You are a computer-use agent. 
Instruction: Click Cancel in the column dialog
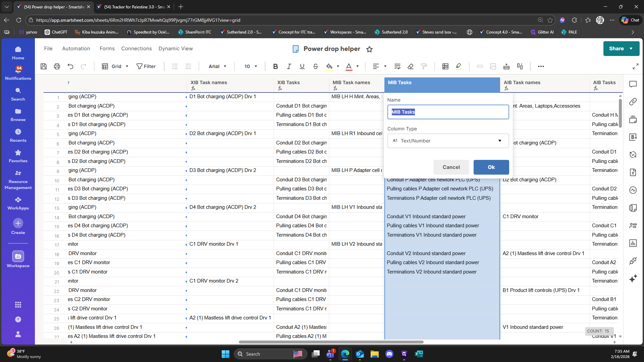[451, 167]
